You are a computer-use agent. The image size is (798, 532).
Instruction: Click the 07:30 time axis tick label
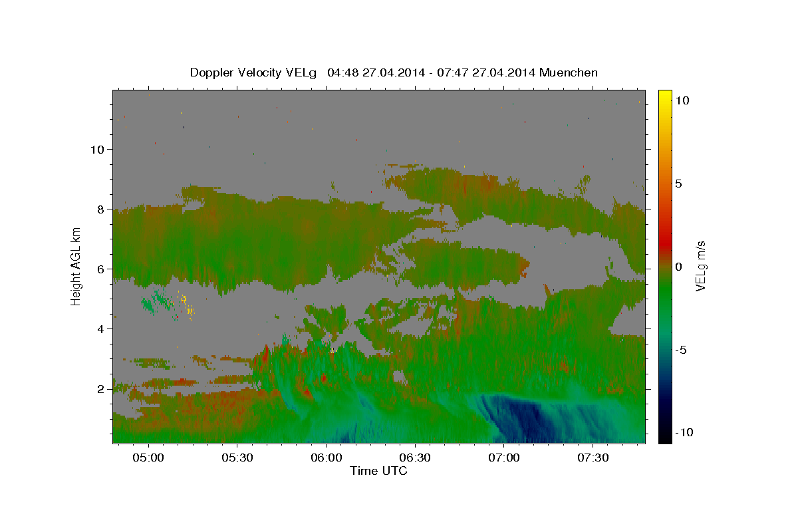tap(593, 458)
